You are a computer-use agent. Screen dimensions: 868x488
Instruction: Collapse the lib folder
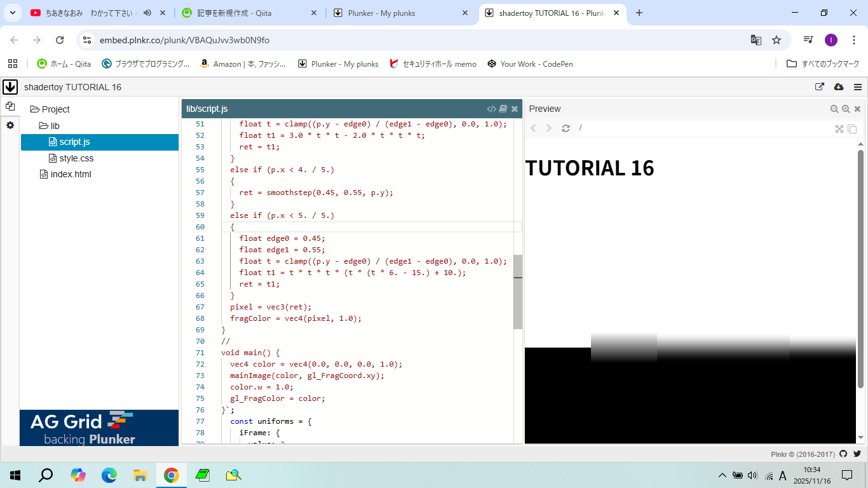(x=50, y=126)
